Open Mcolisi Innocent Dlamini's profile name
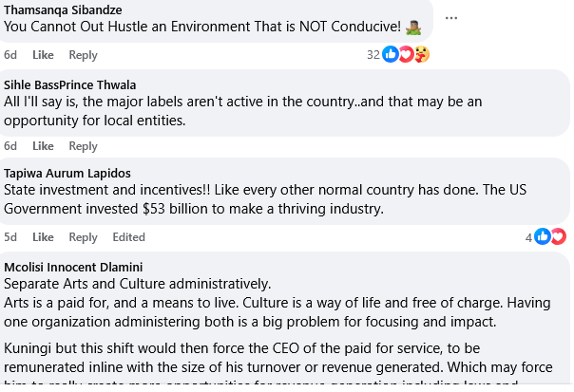Viewport: 574px width, 392px height. tap(73, 268)
